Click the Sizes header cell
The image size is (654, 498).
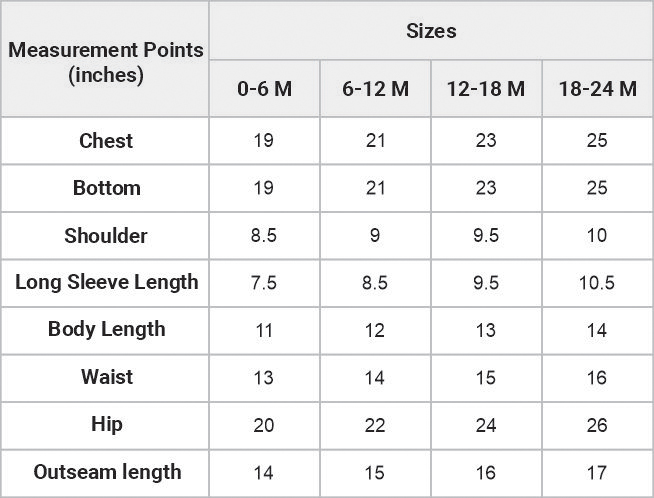pos(431,30)
